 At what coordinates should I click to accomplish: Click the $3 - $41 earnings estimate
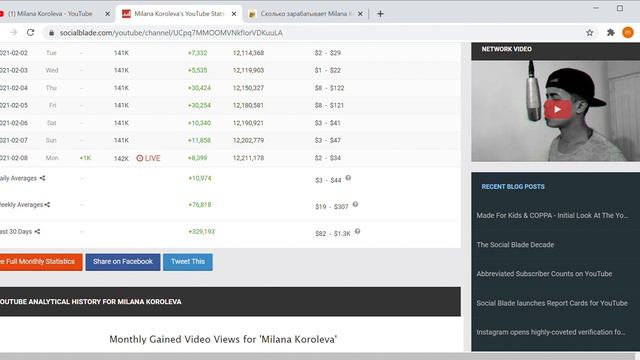click(328, 123)
